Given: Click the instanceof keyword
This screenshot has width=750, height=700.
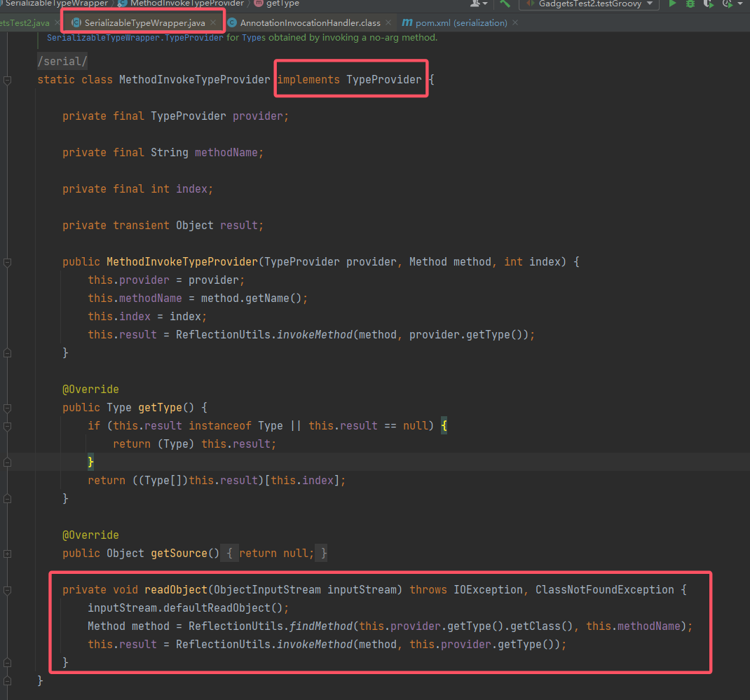Looking at the screenshot, I should [x=219, y=425].
